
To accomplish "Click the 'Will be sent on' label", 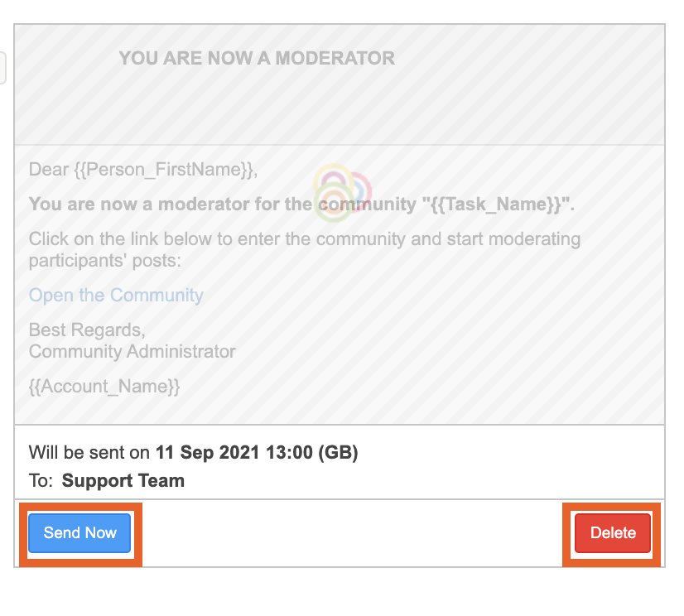I will pos(89,453).
